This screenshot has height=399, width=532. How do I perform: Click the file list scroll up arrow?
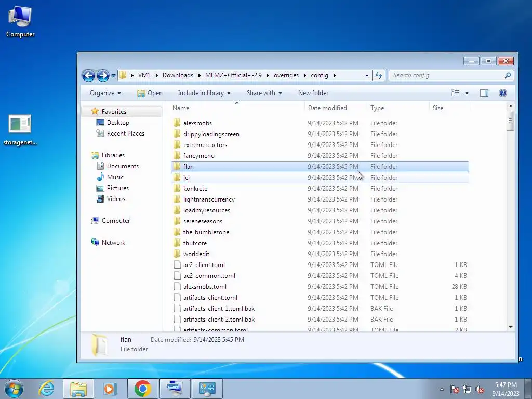pos(511,106)
